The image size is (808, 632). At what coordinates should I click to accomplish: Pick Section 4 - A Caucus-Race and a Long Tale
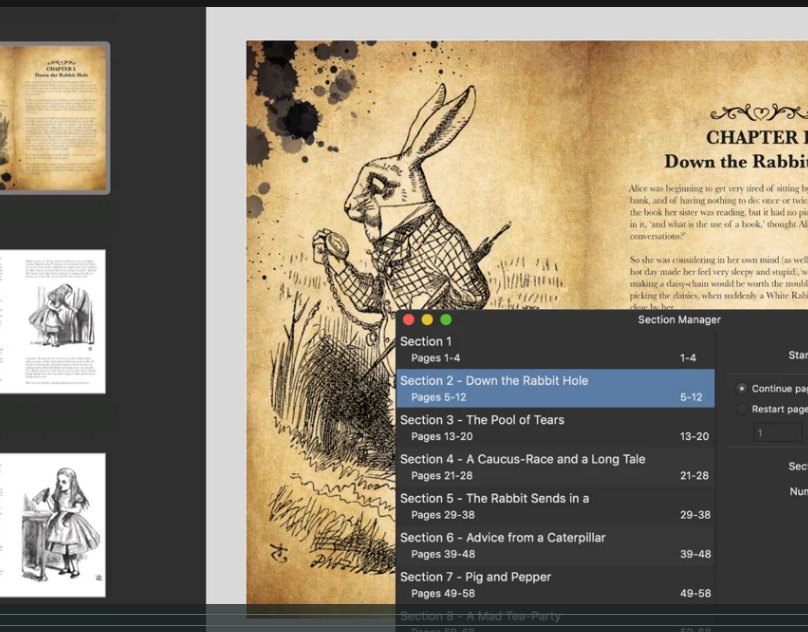(555, 467)
